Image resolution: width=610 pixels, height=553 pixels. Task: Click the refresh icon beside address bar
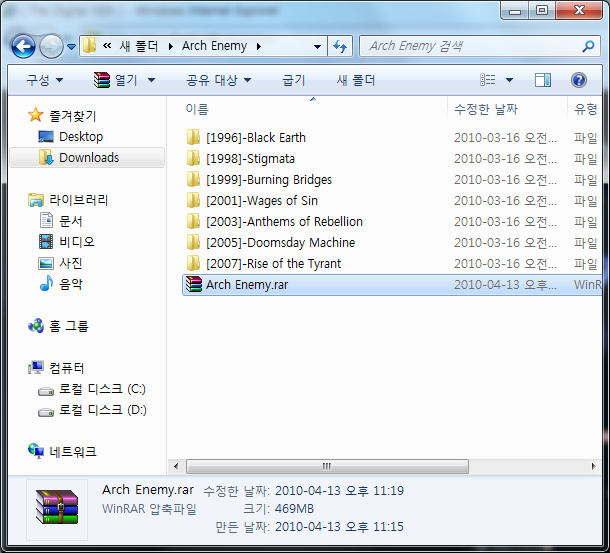click(340, 46)
